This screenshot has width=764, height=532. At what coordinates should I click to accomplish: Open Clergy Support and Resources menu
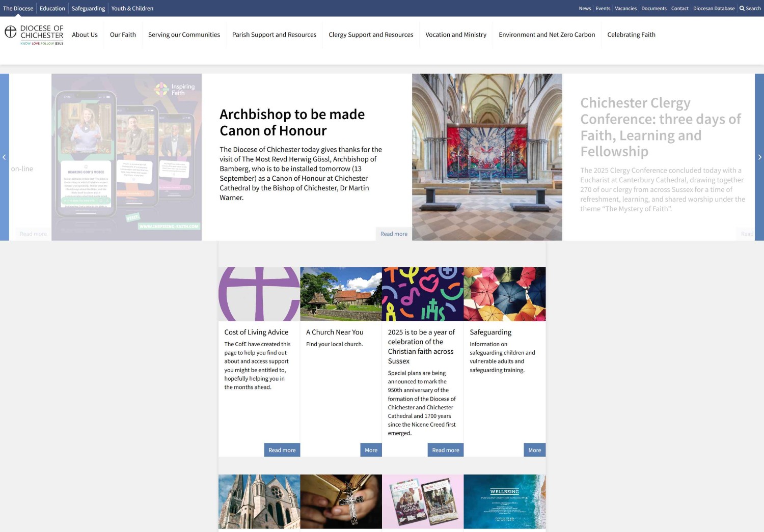[371, 35]
